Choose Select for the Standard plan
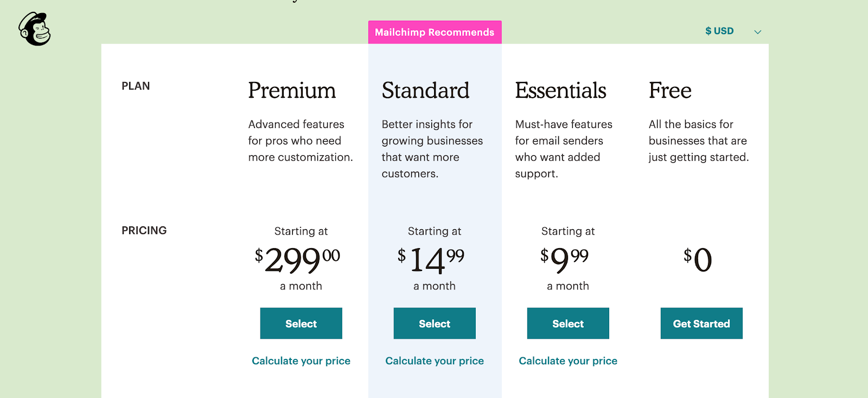 [x=435, y=324]
